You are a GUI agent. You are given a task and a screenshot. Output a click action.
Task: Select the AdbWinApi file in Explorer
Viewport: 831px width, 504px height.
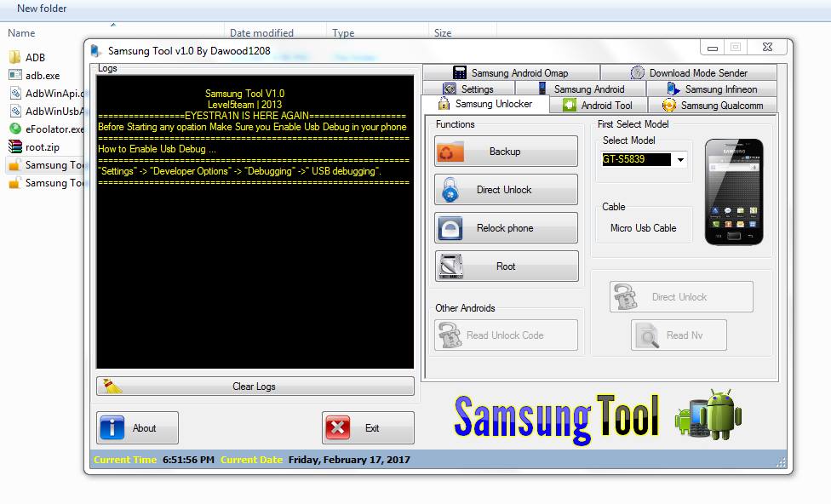coord(46,94)
